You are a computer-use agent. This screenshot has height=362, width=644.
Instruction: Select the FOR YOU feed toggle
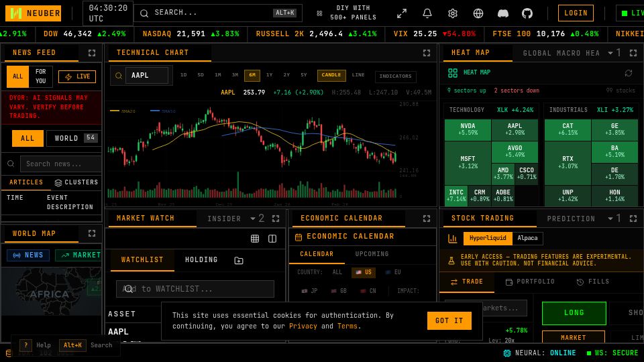click(41, 76)
